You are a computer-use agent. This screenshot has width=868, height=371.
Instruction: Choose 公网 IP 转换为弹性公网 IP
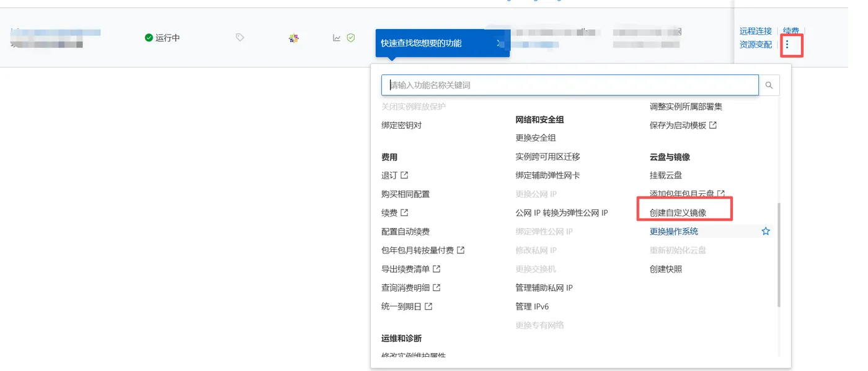point(562,213)
